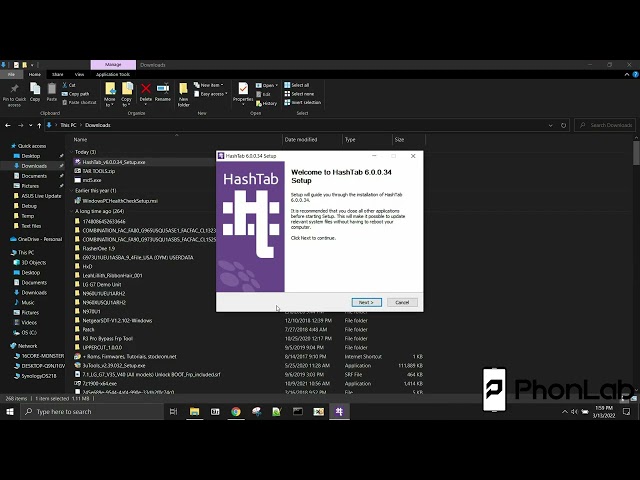Screen dimensions: 640x480
Task: Open Task View from taskbar
Action: point(173,412)
